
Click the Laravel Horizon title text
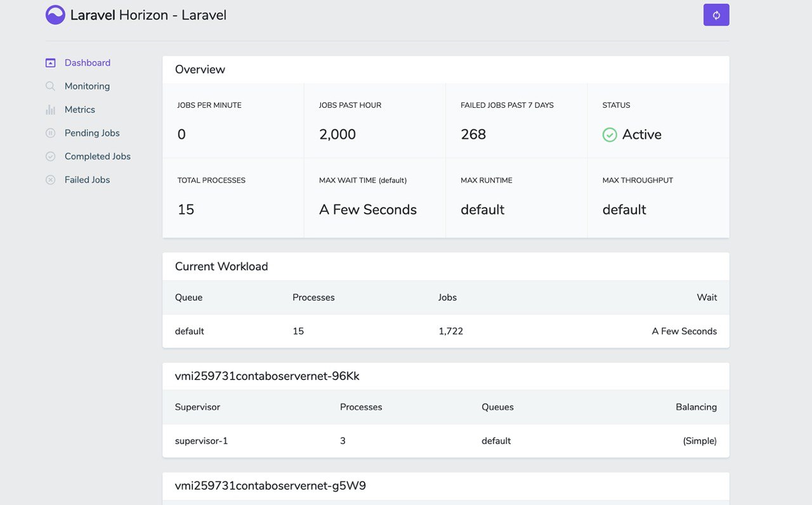148,15
